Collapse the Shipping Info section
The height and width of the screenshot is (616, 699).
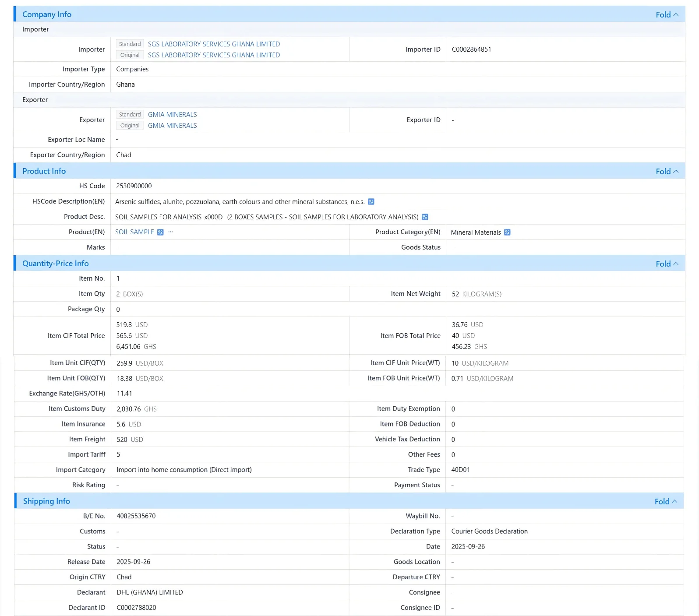(666, 501)
